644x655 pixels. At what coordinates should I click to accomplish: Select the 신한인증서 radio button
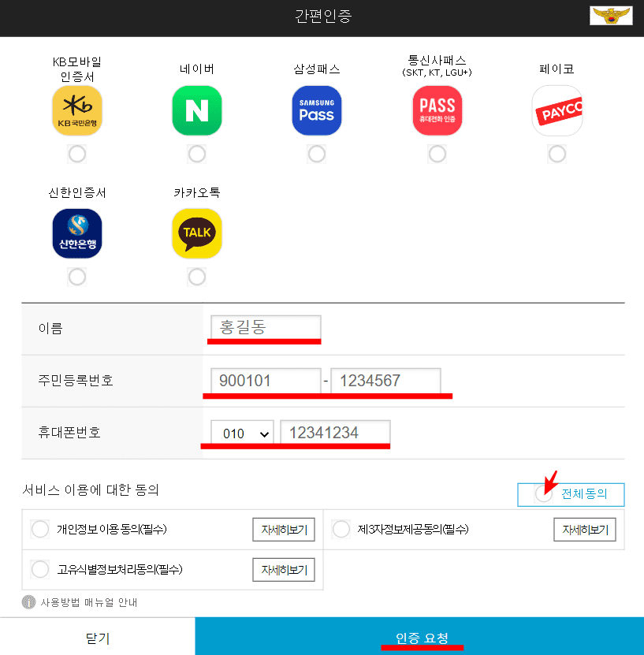tap(77, 277)
